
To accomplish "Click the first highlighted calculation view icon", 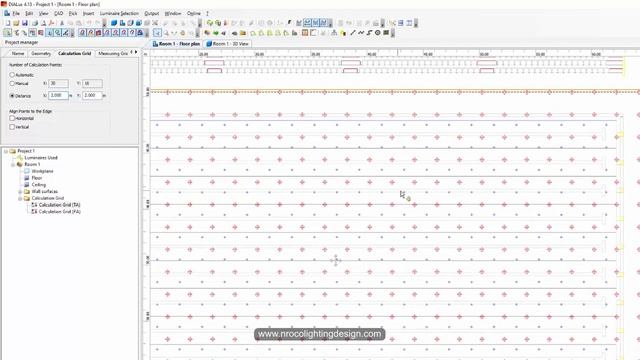I will pos(307,23).
